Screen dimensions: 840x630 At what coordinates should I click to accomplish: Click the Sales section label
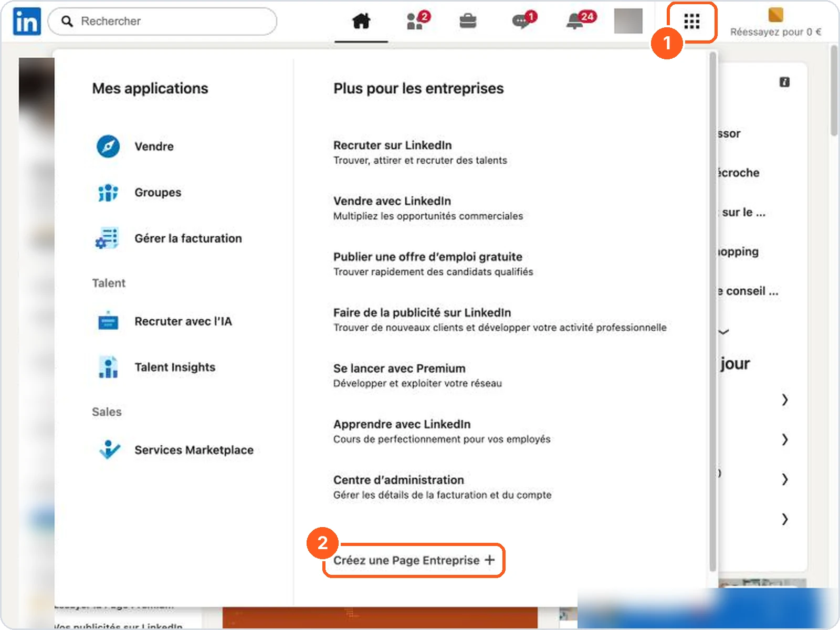pyautogui.click(x=107, y=412)
